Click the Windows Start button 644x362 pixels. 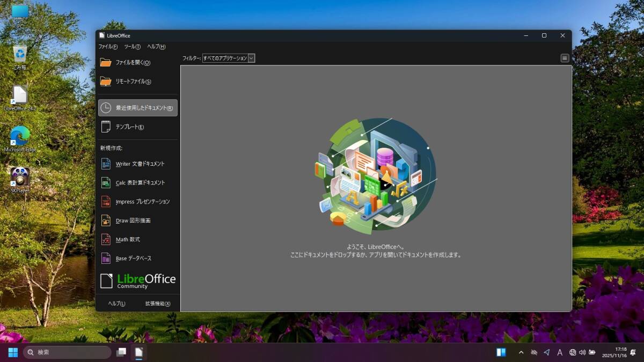tap(13, 352)
